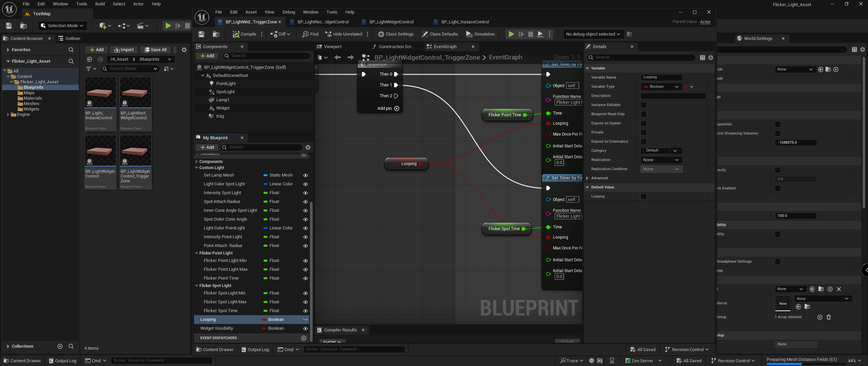Enable Instance Editable checkbox
The height and width of the screenshot is (366, 868).
pyautogui.click(x=643, y=105)
